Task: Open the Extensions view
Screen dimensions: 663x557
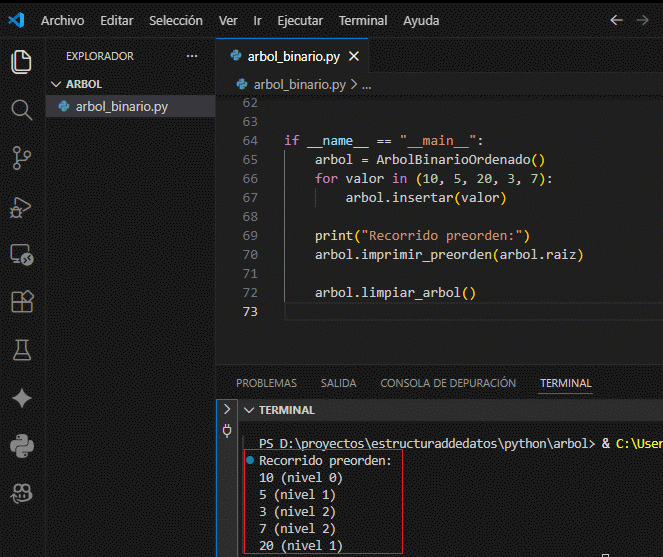Action: click(21, 301)
